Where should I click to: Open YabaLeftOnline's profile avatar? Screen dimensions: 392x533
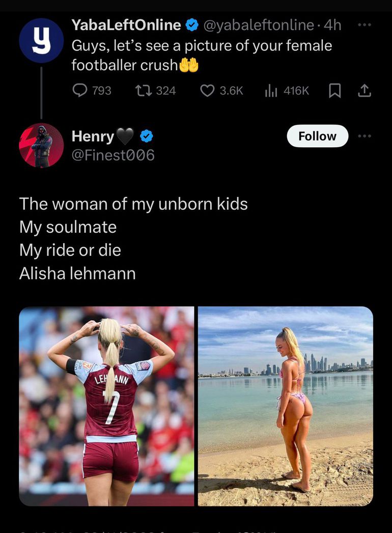pos(41,41)
